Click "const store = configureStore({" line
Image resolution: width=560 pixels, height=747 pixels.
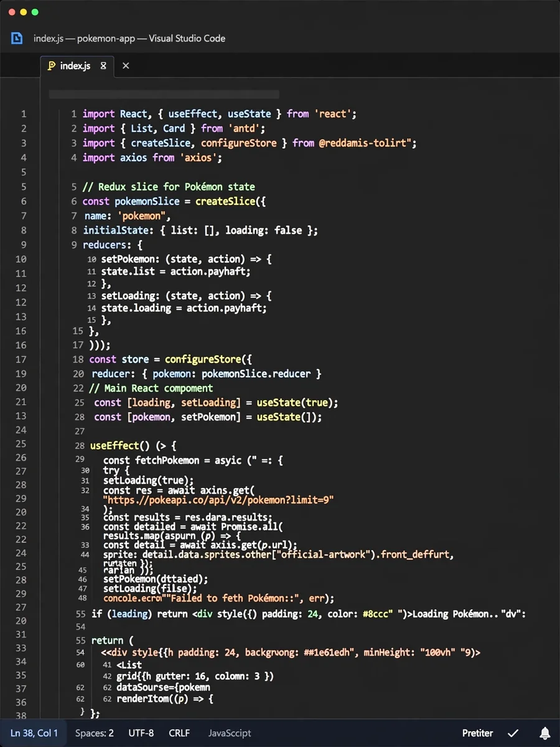170,359
